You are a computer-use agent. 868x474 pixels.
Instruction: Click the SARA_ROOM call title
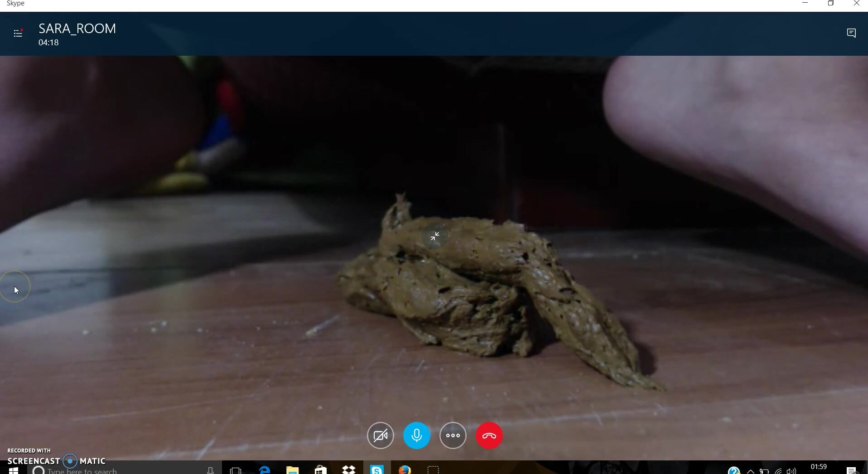point(77,29)
